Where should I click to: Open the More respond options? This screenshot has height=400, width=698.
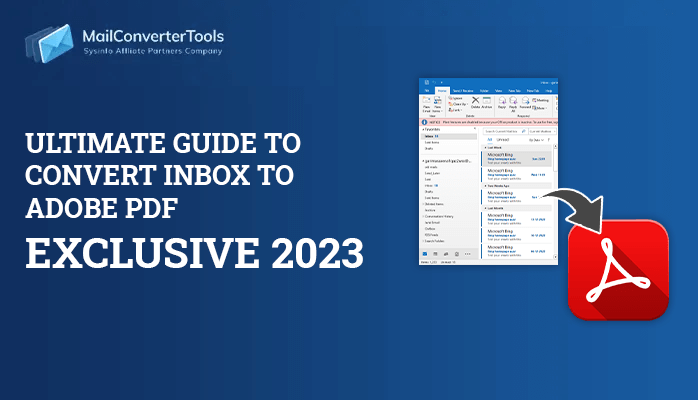click(x=540, y=108)
